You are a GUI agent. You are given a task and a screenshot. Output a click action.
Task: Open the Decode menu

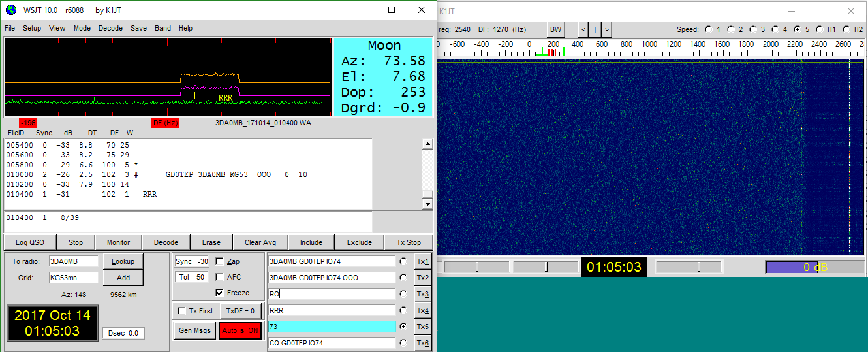[110, 28]
